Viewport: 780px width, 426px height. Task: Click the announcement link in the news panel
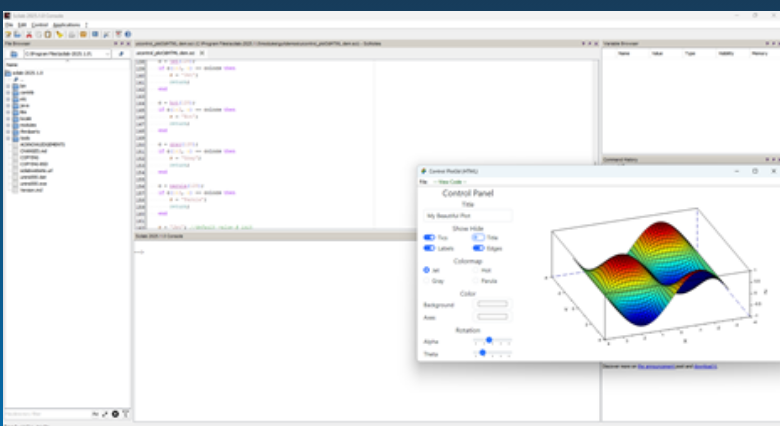pyautogui.click(x=658, y=367)
